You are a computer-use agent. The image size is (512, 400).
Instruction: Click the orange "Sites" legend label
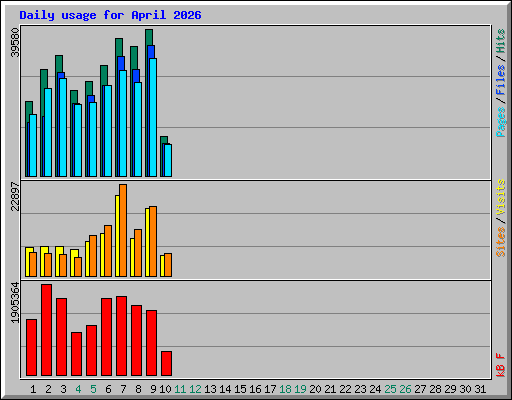point(501,242)
